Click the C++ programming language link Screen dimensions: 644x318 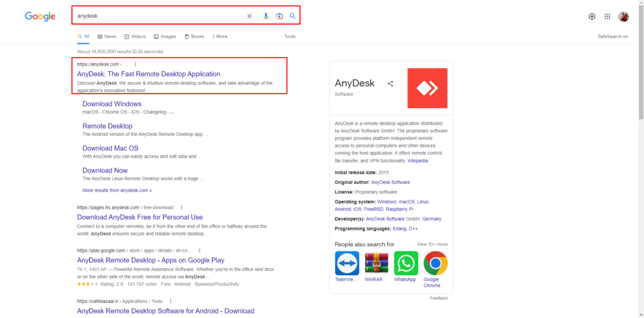[x=413, y=229]
